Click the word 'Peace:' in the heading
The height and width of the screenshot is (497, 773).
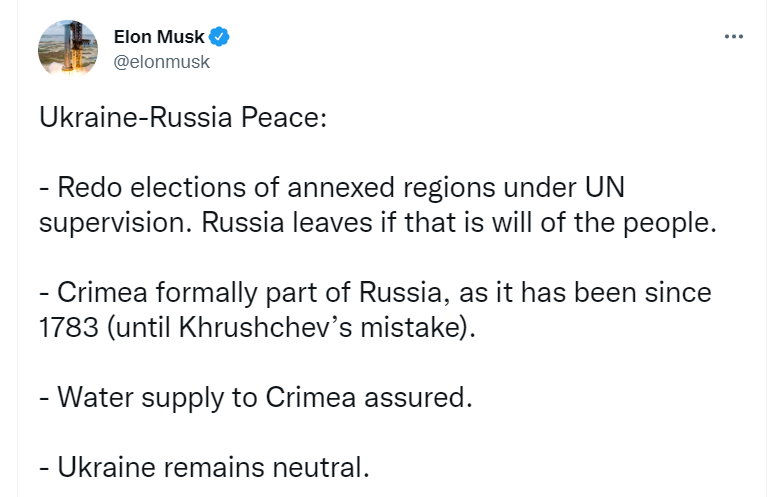(x=284, y=118)
